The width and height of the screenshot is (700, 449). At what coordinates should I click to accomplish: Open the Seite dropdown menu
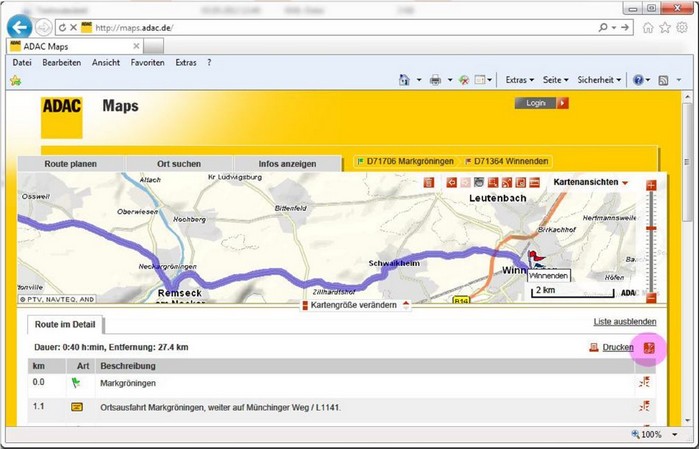point(555,80)
